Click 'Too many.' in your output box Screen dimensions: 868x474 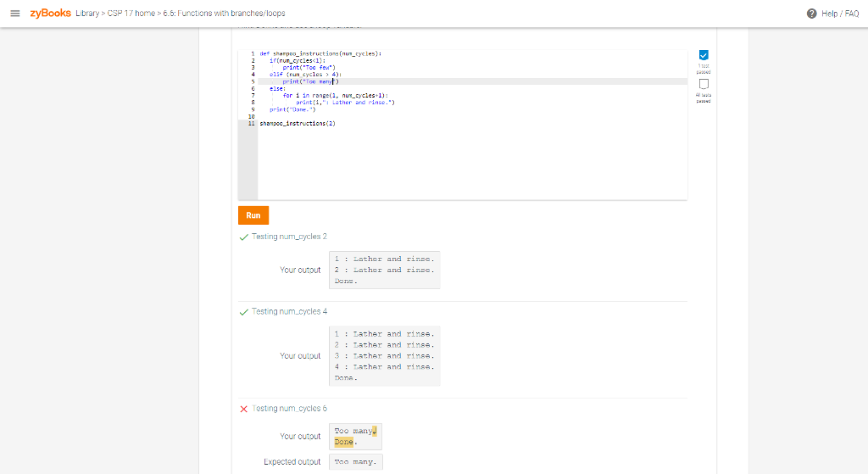[x=355, y=431]
